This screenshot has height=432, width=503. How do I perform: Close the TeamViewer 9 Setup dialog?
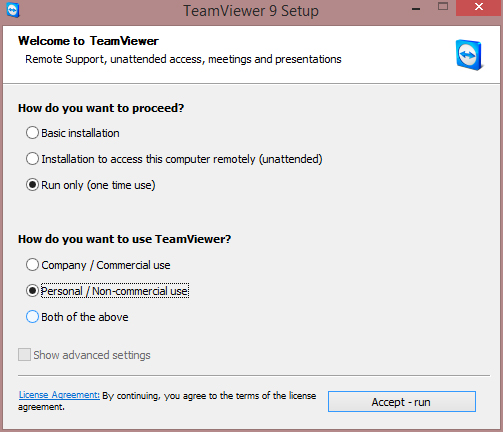click(x=479, y=7)
